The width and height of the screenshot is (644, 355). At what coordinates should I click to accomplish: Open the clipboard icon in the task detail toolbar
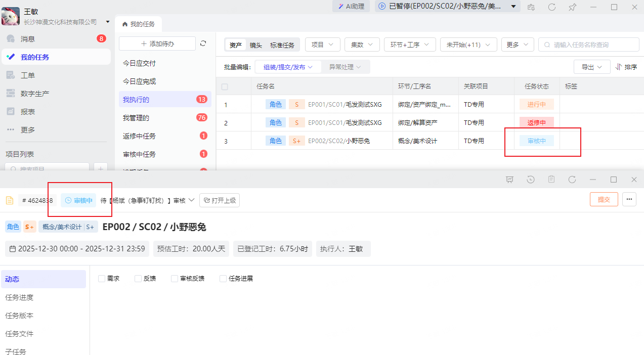[551, 180]
